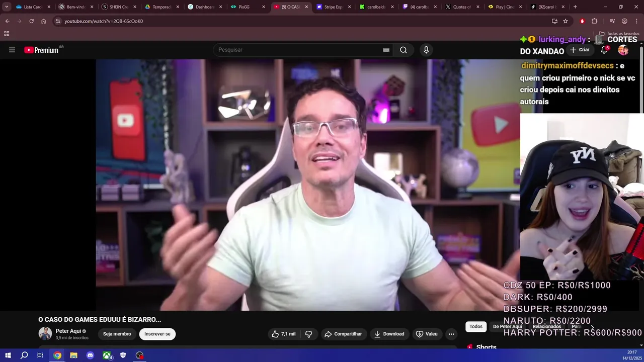This screenshot has width=644, height=362.
Task: Go to browser home page
Action: tap(43, 21)
